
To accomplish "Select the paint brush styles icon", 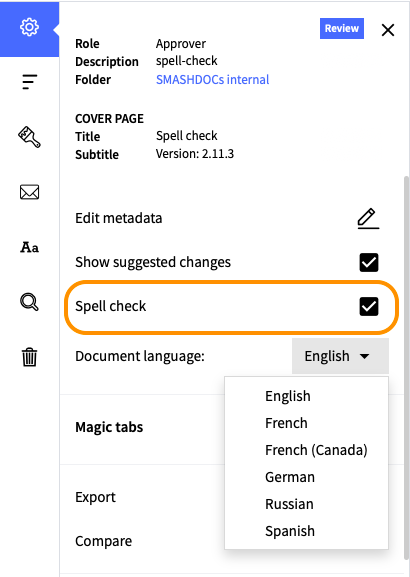I will [29, 137].
